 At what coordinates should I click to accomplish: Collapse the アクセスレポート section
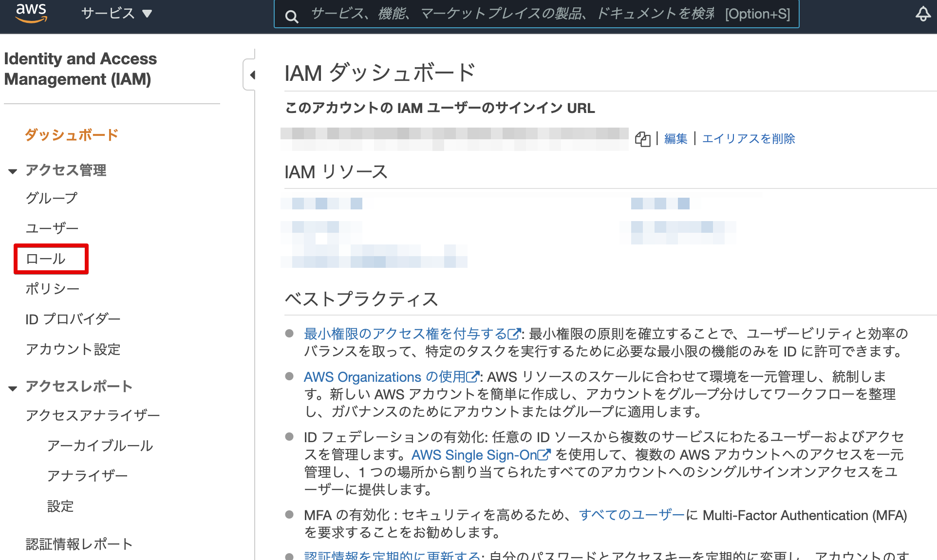13,388
